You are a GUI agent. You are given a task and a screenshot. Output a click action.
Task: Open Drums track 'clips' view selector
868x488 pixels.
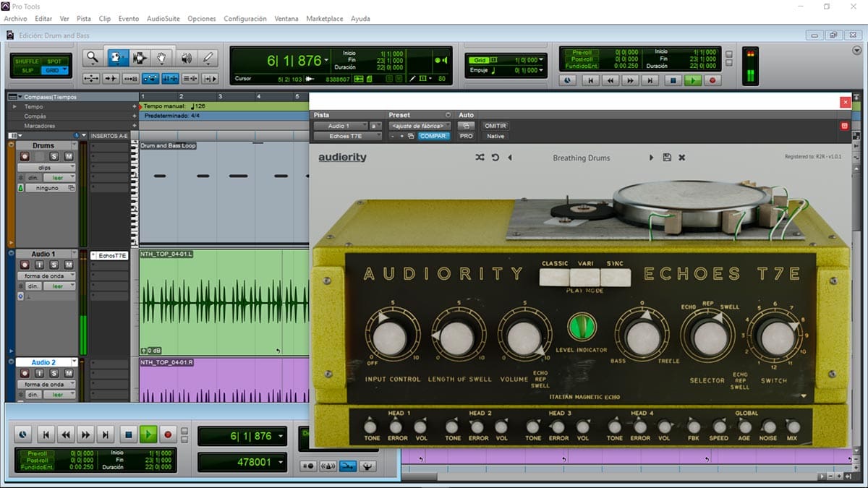coord(46,167)
